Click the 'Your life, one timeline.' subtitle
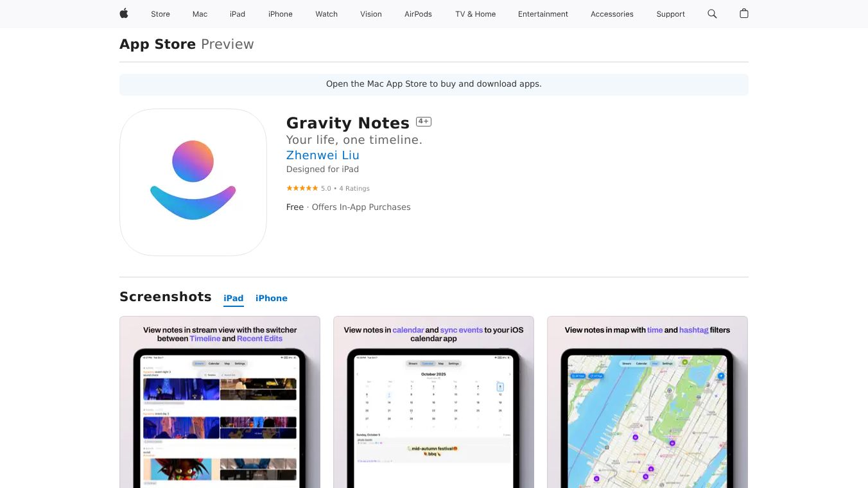This screenshot has height=488, width=868. pos(354,139)
